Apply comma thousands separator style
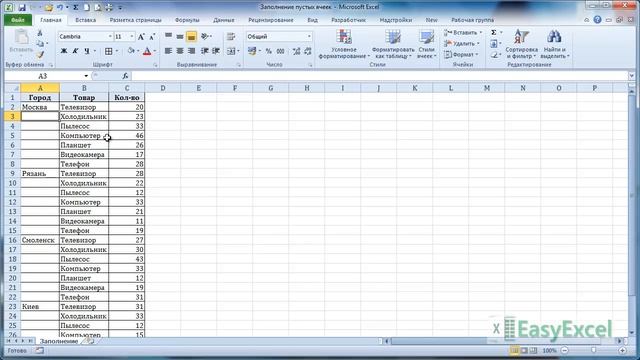640x360 pixels. click(280, 51)
